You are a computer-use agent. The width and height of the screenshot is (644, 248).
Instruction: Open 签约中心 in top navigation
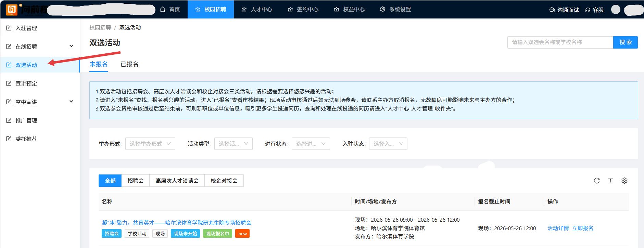click(x=303, y=9)
